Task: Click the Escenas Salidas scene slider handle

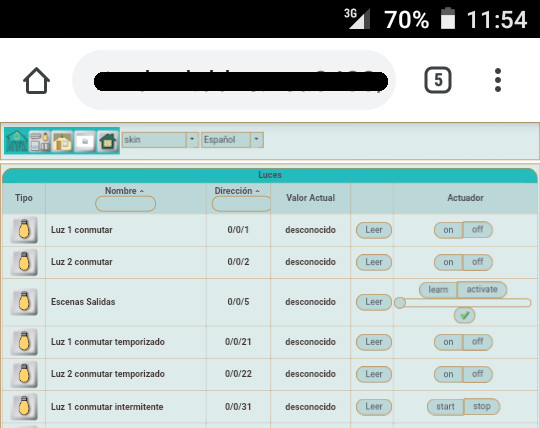Action: pos(399,303)
